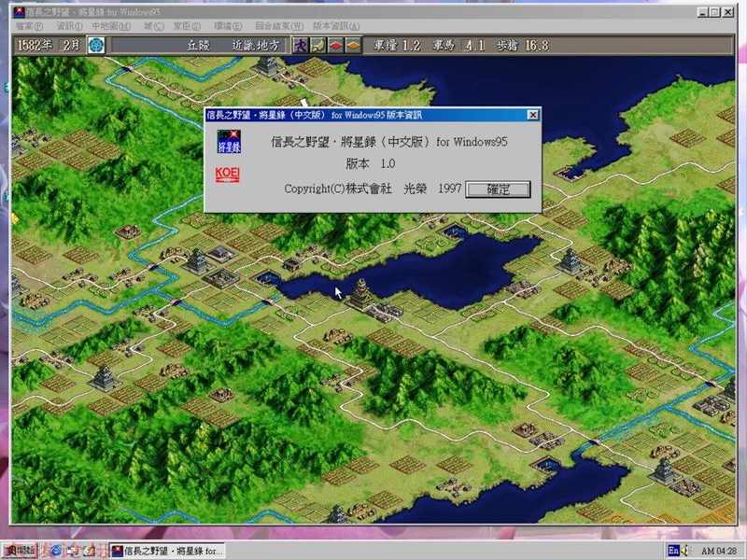Image resolution: width=747 pixels, height=560 pixels.
Task: Open the 城(C) menu
Action: (154, 26)
